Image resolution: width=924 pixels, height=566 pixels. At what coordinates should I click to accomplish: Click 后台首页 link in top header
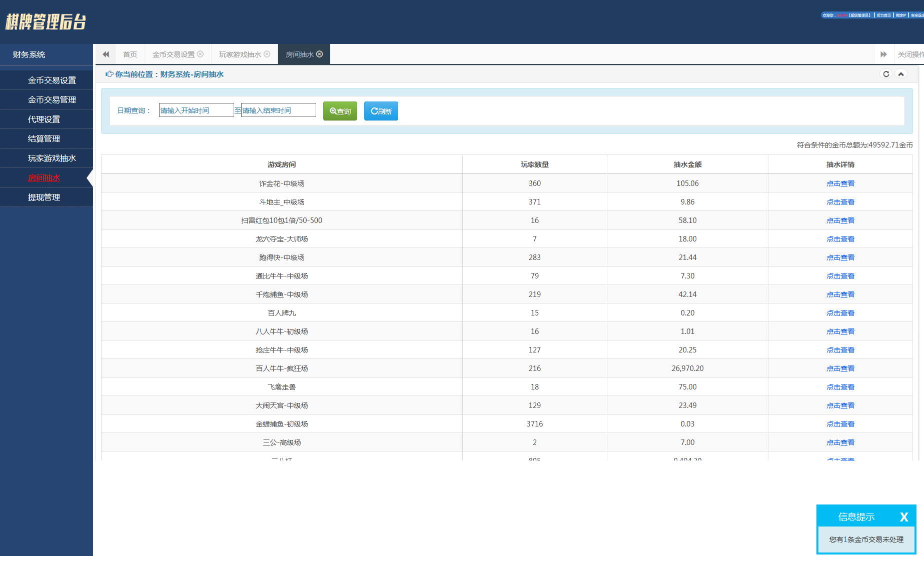(884, 15)
